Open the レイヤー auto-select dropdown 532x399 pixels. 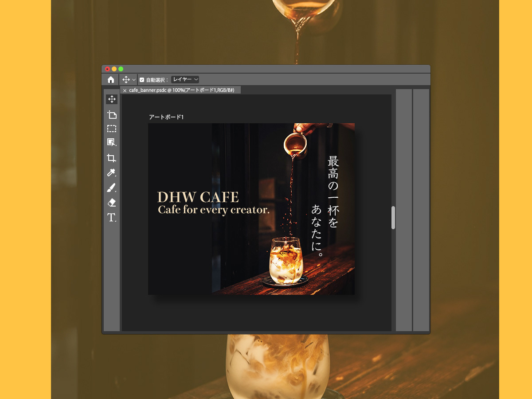(185, 79)
